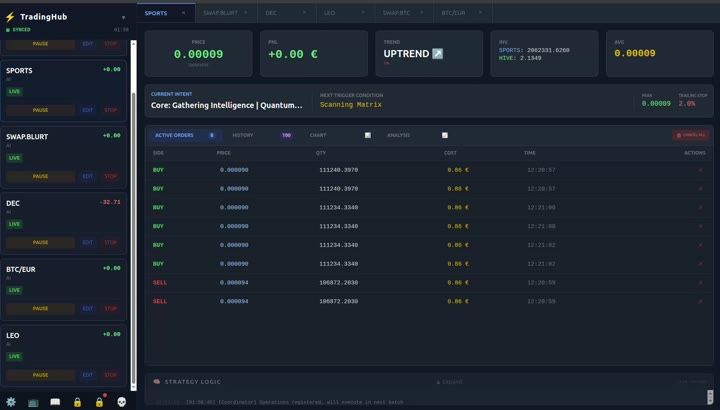Stop the BTC/EUR bot in sidebar
720x410 pixels.
coord(111,309)
